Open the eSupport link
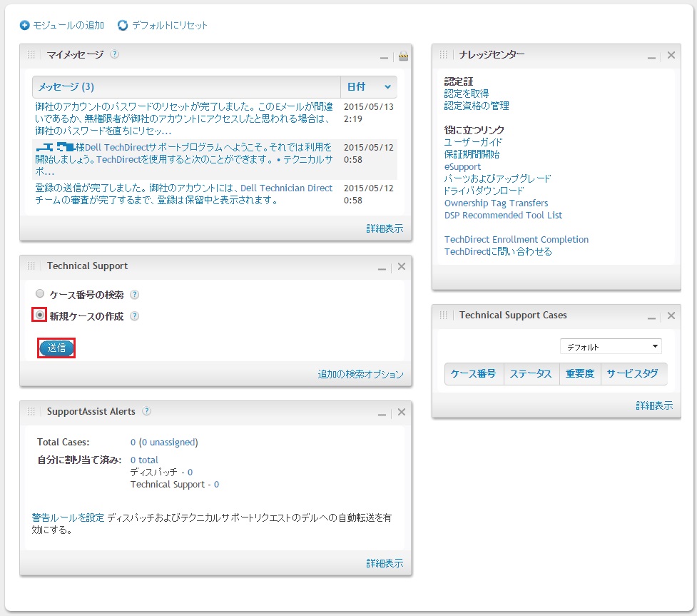Image resolution: width=697 pixels, height=616 pixels. [462, 167]
